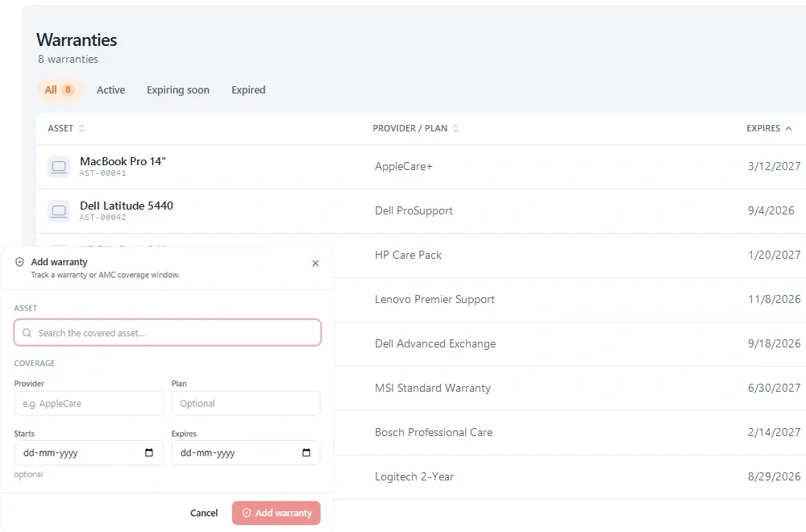This screenshot has width=806, height=532.
Task: Switch to the Active tab
Action: point(111,90)
